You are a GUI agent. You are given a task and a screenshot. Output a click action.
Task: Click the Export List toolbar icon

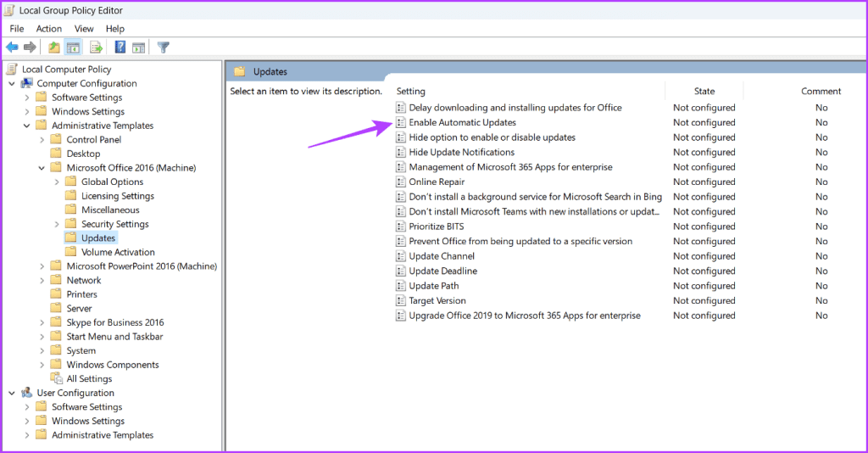[x=96, y=48]
